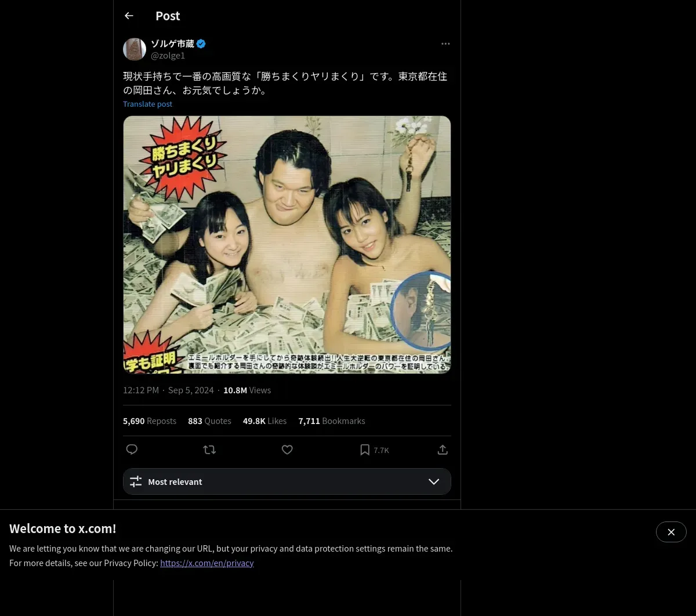
Task: Open the profile avatar of ゾルゲ市蔵
Action: click(x=135, y=49)
